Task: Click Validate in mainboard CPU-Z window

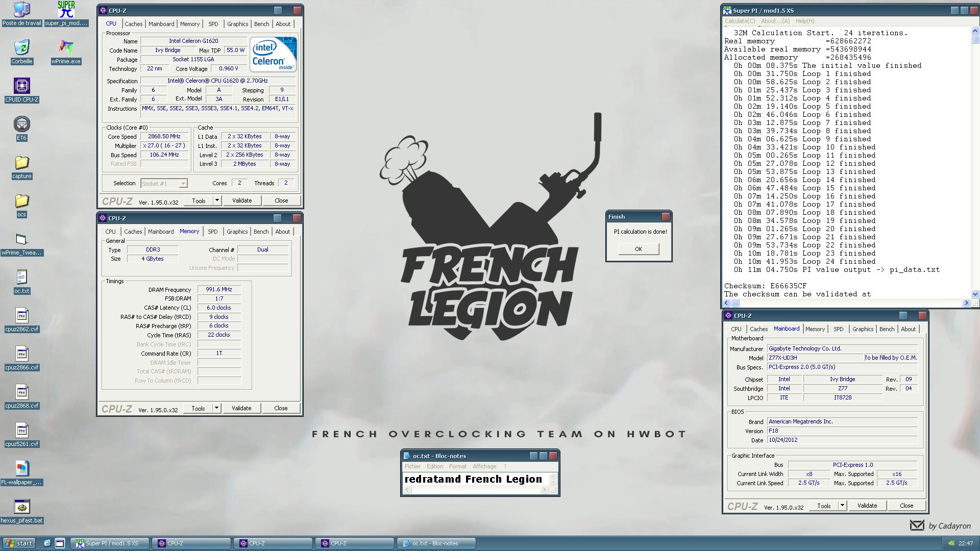Action: coord(867,506)
